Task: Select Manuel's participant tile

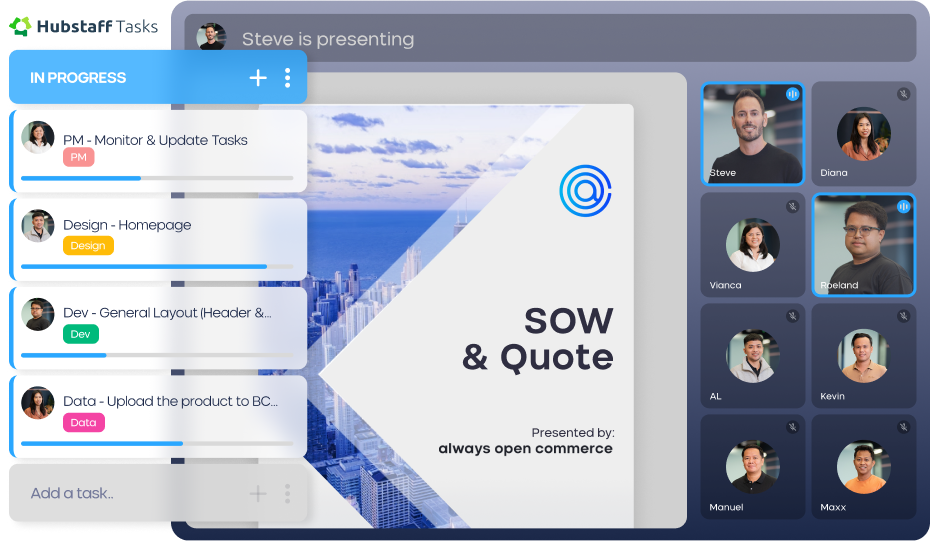Action: 753,467
